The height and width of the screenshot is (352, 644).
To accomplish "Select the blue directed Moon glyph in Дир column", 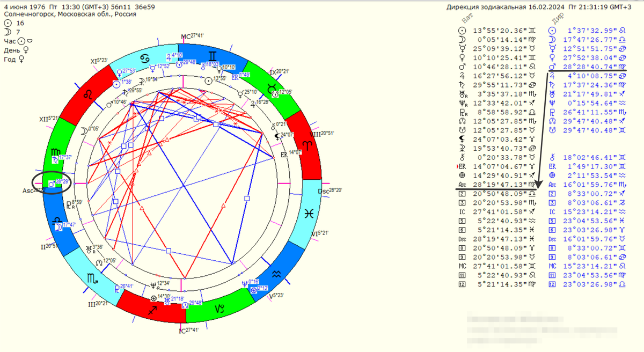I will [551, 39].
